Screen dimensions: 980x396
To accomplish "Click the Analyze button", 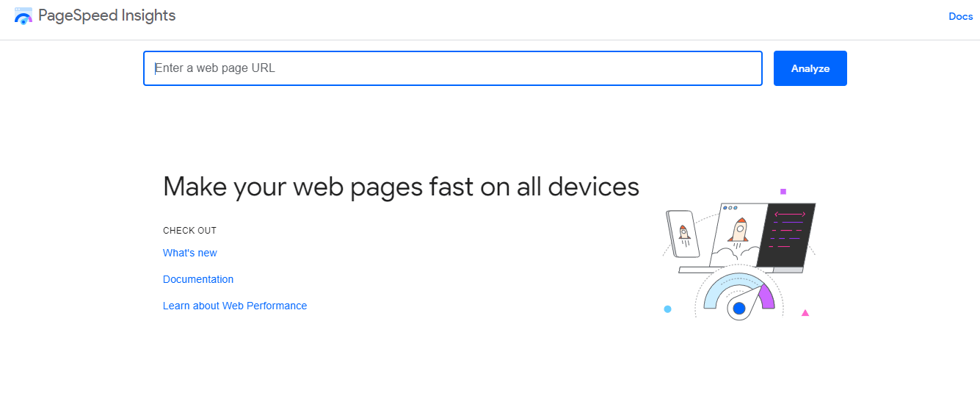I will click(810, 68).
